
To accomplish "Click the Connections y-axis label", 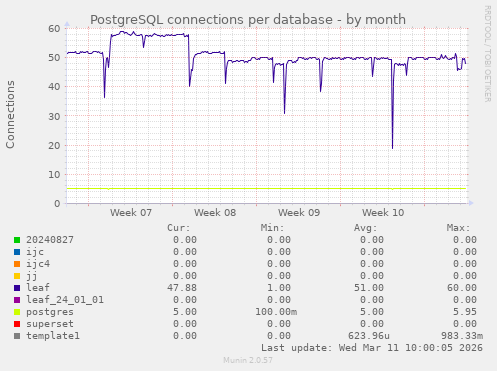I will 10,114.
